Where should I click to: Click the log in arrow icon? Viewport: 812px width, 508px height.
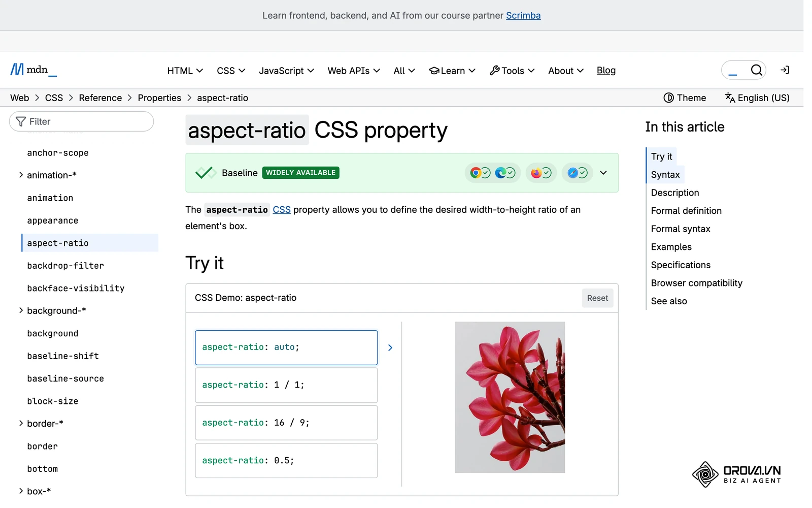785,70
